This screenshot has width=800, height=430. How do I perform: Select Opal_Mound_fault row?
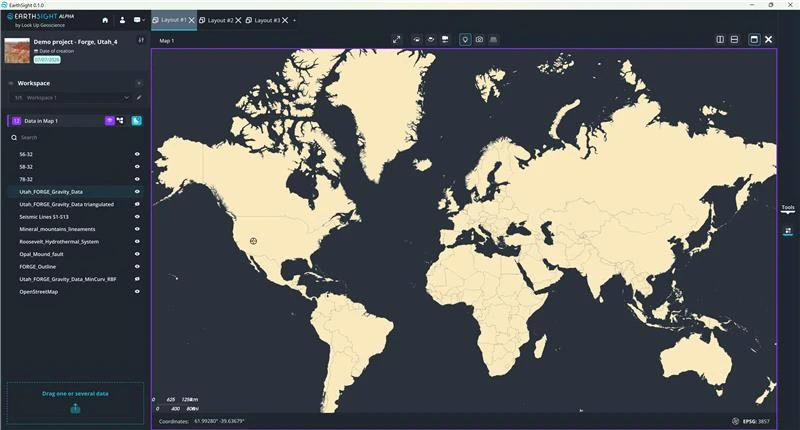[74, 254]
